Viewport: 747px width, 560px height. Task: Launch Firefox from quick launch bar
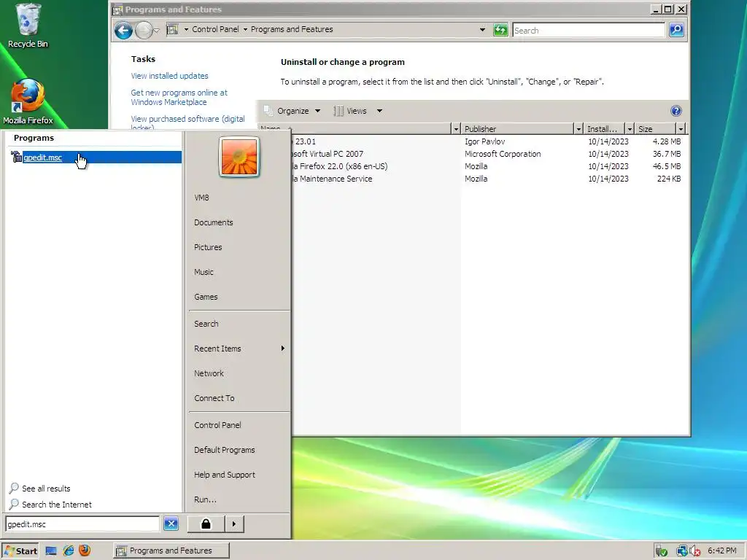point(85,551)
